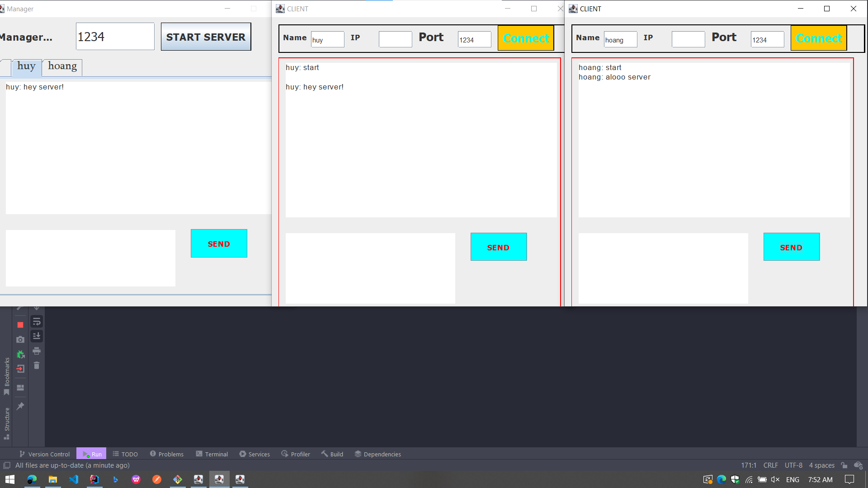Click the printer Print icon in Run panel
Screen dimensions: 868x488
(x=37, y=351)
